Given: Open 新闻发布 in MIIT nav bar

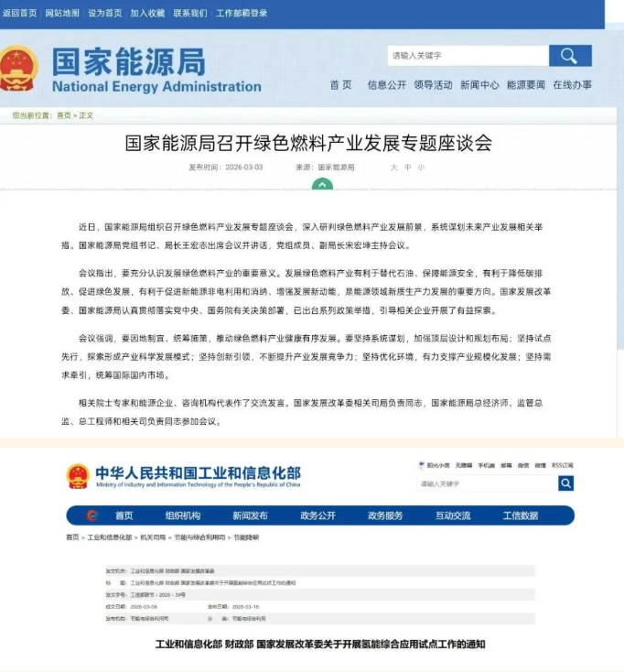Looking at the screenshot, I should 250,515.
